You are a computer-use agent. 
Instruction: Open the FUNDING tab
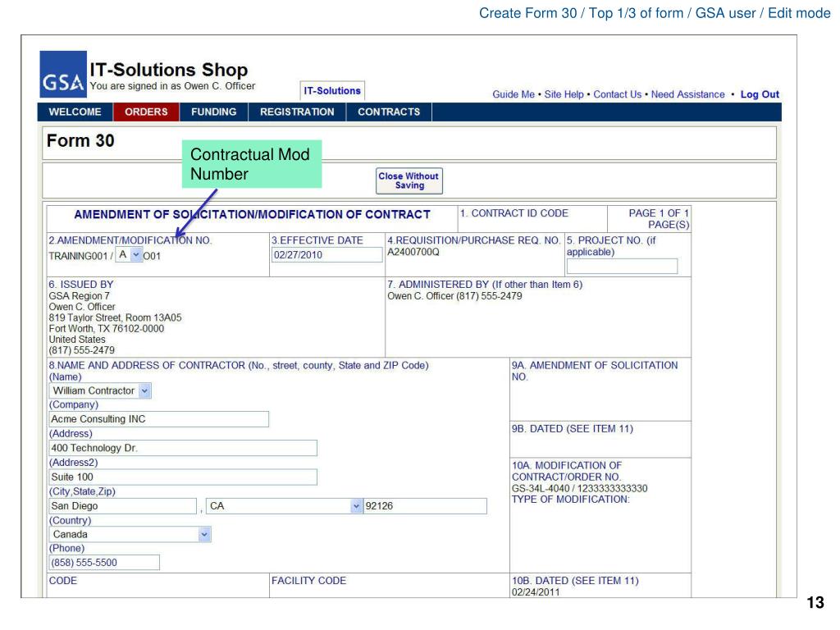point(214,112)
